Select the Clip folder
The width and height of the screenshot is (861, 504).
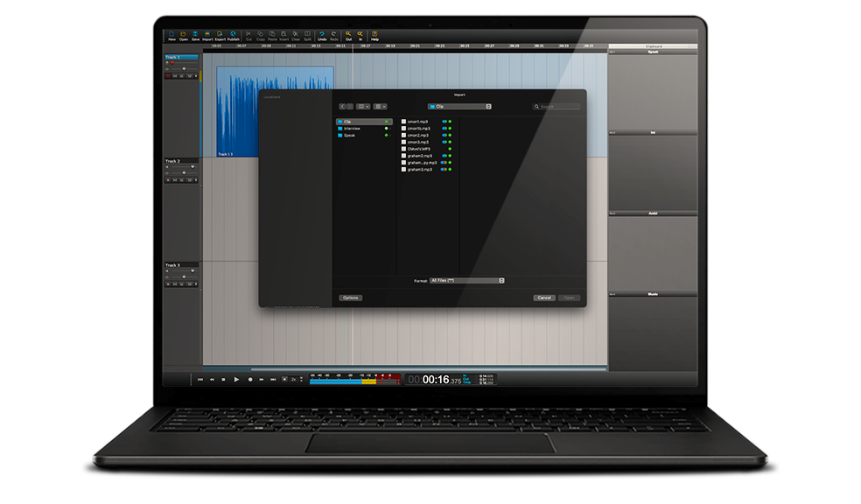tap(364, 122)
